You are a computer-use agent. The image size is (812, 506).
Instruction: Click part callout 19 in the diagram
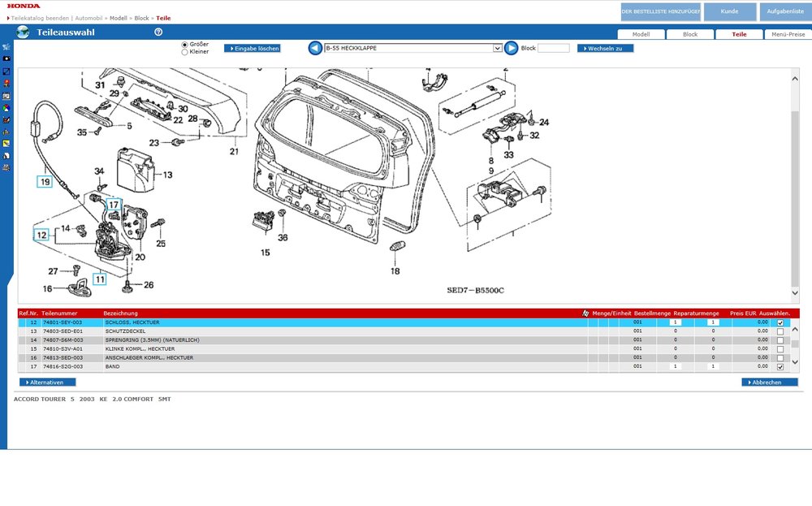click(45, 182)
